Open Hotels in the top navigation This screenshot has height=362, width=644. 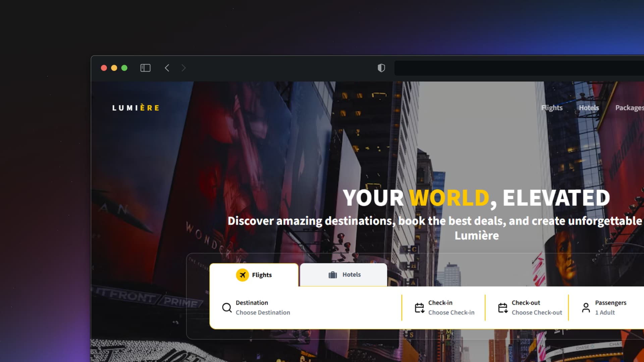(x=589, y=108)
